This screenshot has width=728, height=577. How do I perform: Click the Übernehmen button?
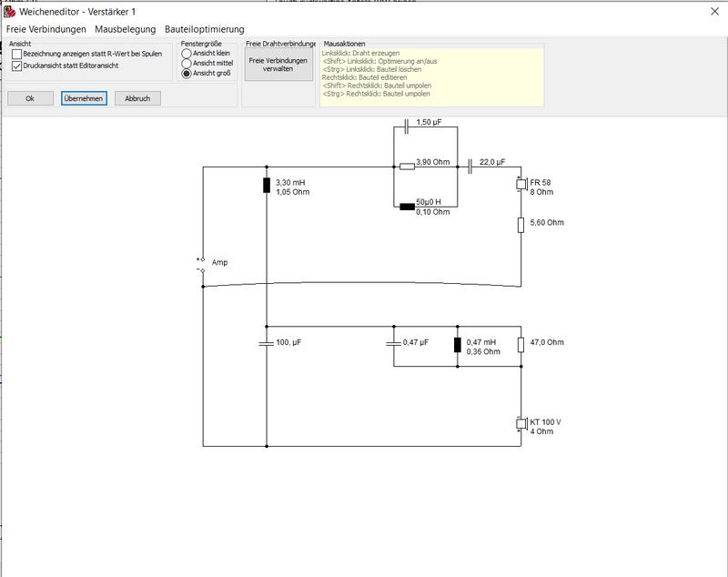(x=84, y=98)
